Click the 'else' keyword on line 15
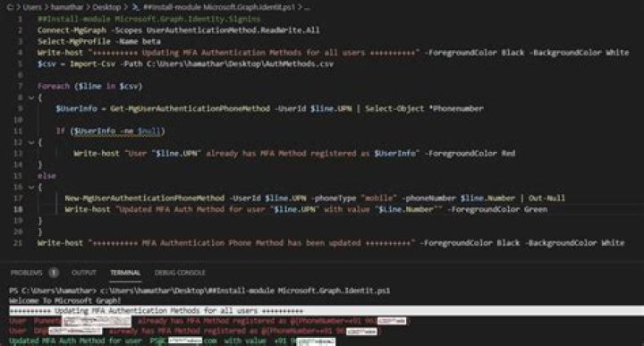This screenshot has width=644, height=346. pos(47,175)
